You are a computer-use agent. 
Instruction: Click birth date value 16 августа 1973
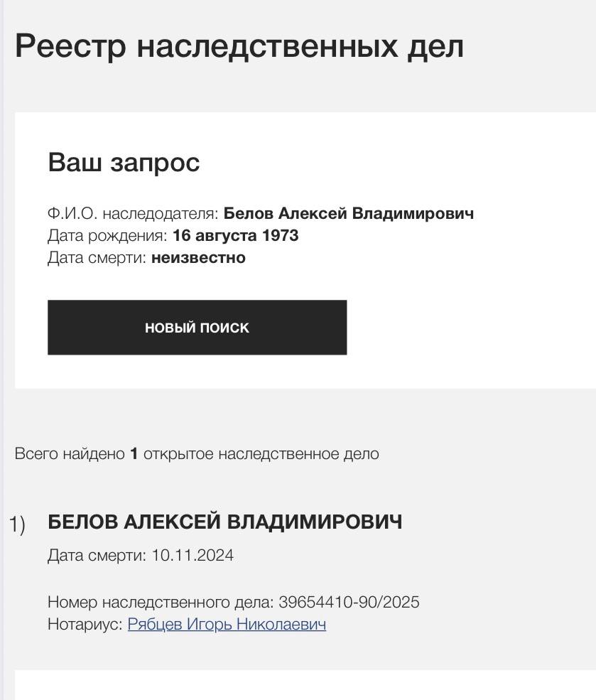coord(235,236)
